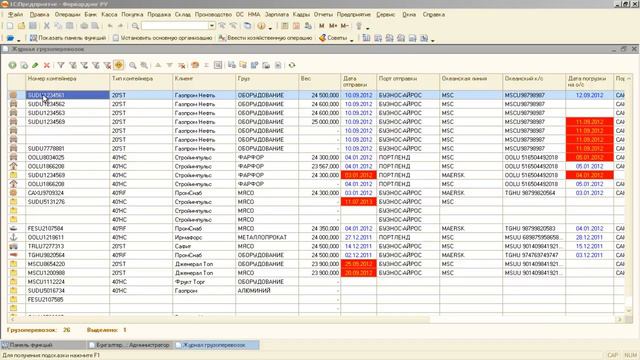Image resolution: width=640 pixels, height=360 pixels.
Task: Click the anchor status icon of row OOLU1218611
Action: point(13,238)
